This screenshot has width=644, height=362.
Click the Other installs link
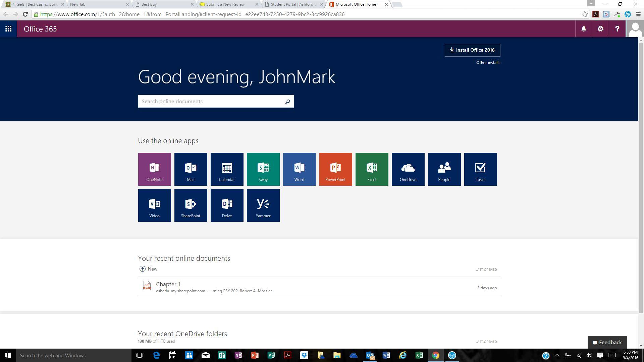488,63
